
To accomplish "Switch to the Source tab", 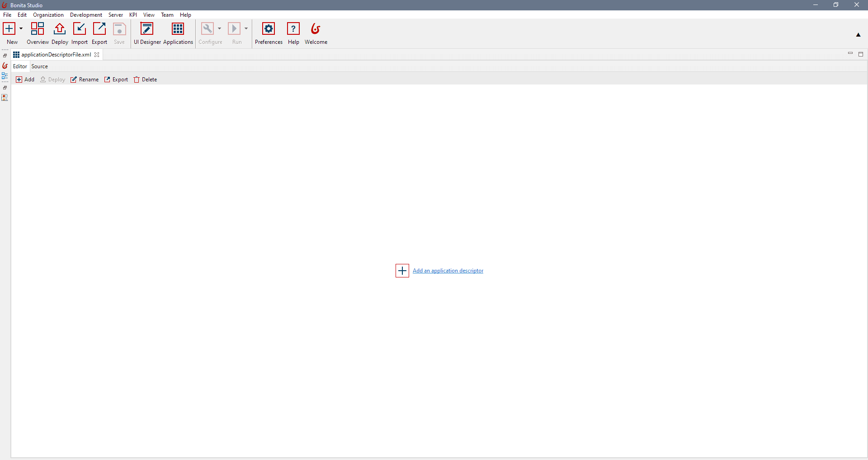I will click(39, 66).
